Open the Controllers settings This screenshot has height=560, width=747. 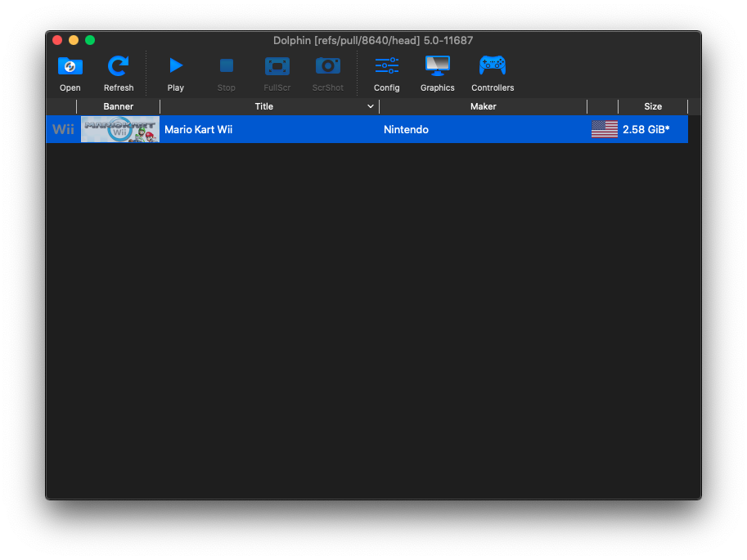coord(493,74)
